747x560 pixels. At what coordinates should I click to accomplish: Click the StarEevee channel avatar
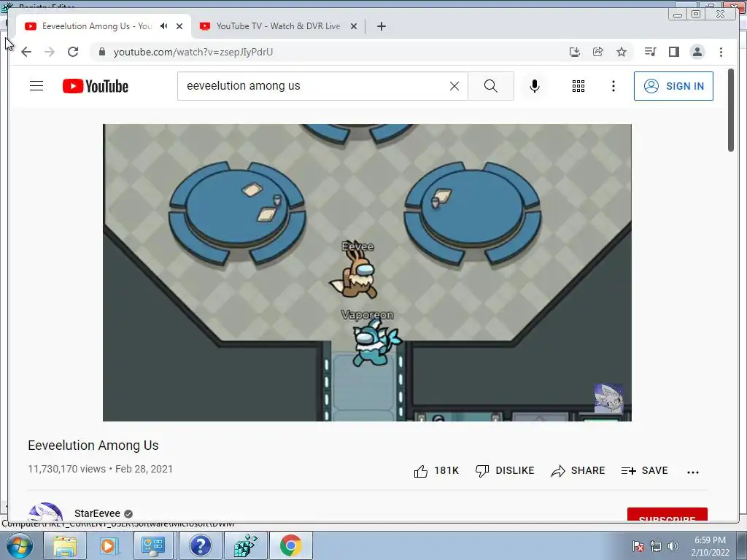click(45, 512)
